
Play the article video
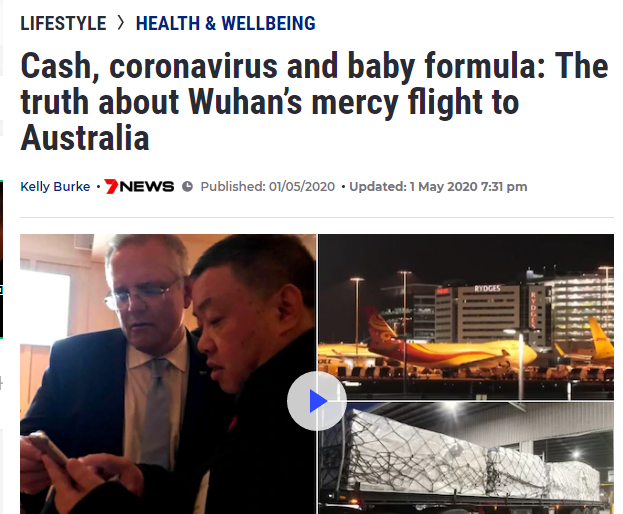(x=317, y=401)
